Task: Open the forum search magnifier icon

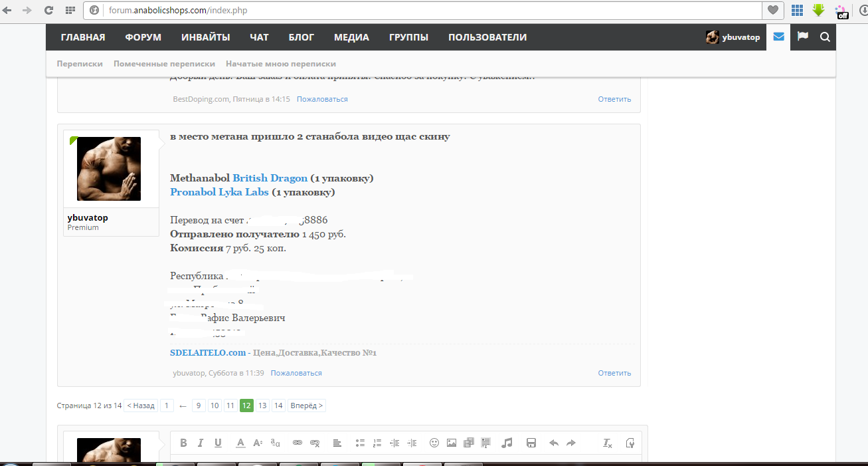Action: click(825, 37)
